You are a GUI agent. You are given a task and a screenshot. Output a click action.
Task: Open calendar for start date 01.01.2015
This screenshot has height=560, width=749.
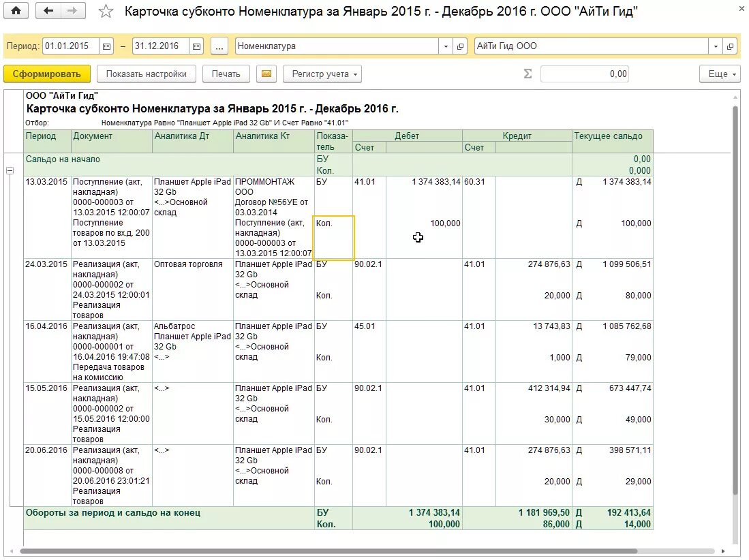coord(106,46)
